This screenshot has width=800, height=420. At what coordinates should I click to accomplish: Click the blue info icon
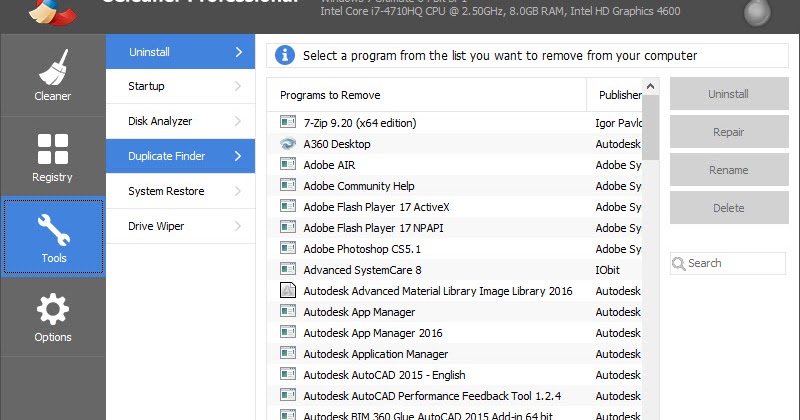pyautogui.click(x=285, y=55)
